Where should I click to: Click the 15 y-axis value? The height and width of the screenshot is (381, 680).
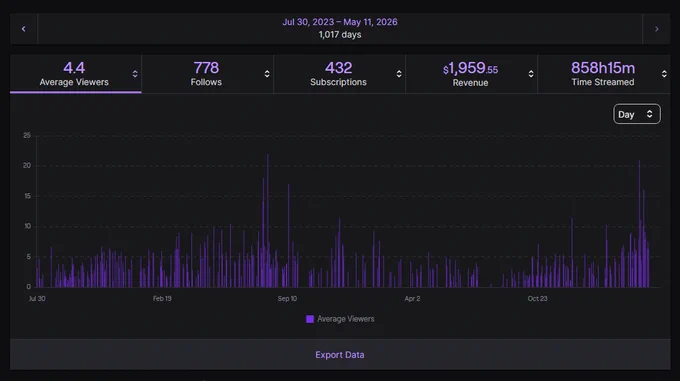[x=27, y=196]
